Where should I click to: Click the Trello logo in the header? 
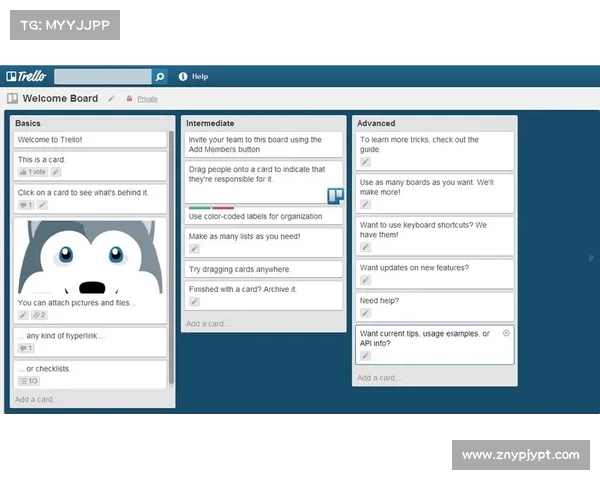29,76
